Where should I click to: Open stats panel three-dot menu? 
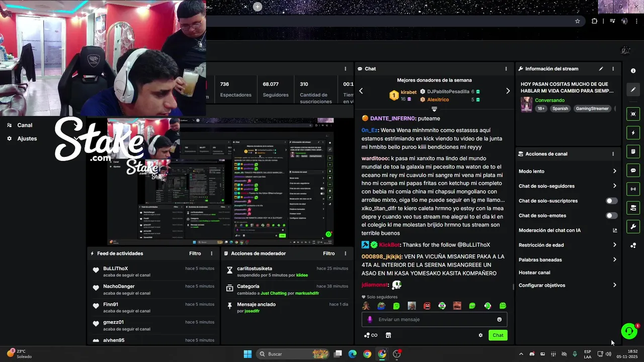tap(345, 69)
